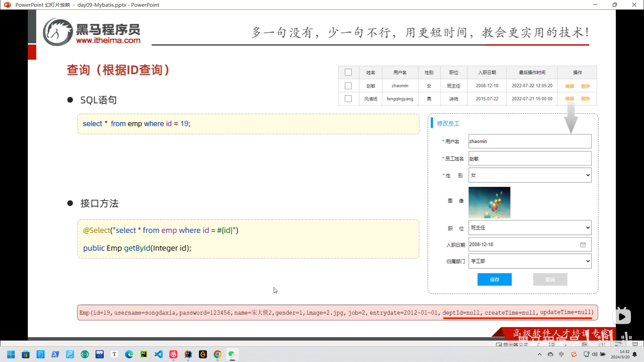
Task: Tick the checkbox for the 赵敏 row
Action: click(x=348, y=86)
